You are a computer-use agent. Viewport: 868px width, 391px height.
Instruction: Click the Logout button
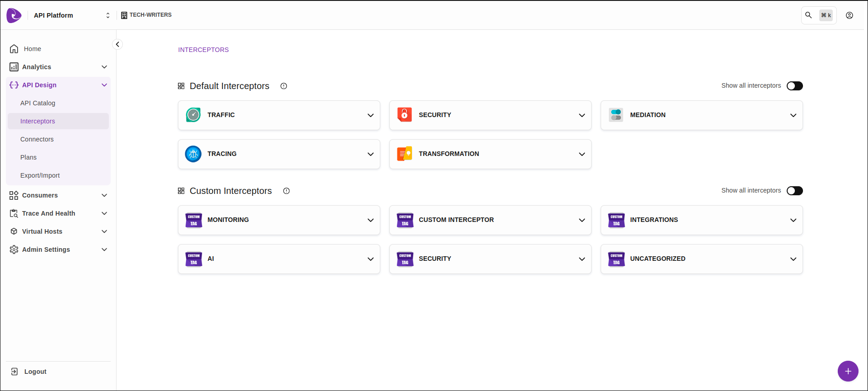pos(35,372)
